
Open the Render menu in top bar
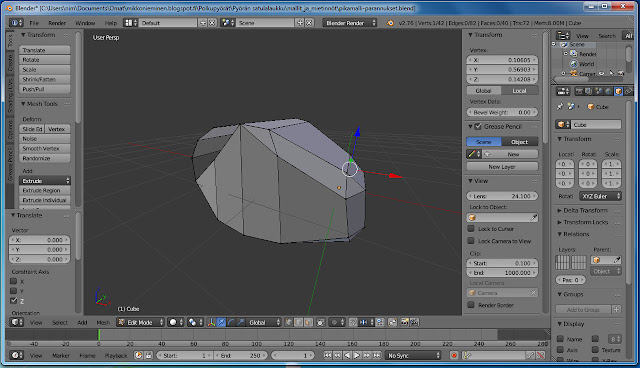point(57,23)
